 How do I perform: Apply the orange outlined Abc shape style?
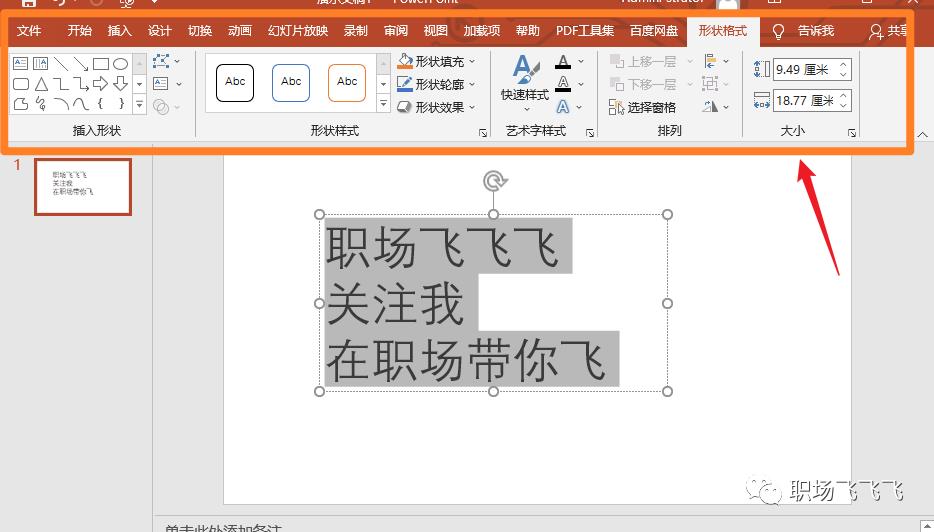pos(347,82)
